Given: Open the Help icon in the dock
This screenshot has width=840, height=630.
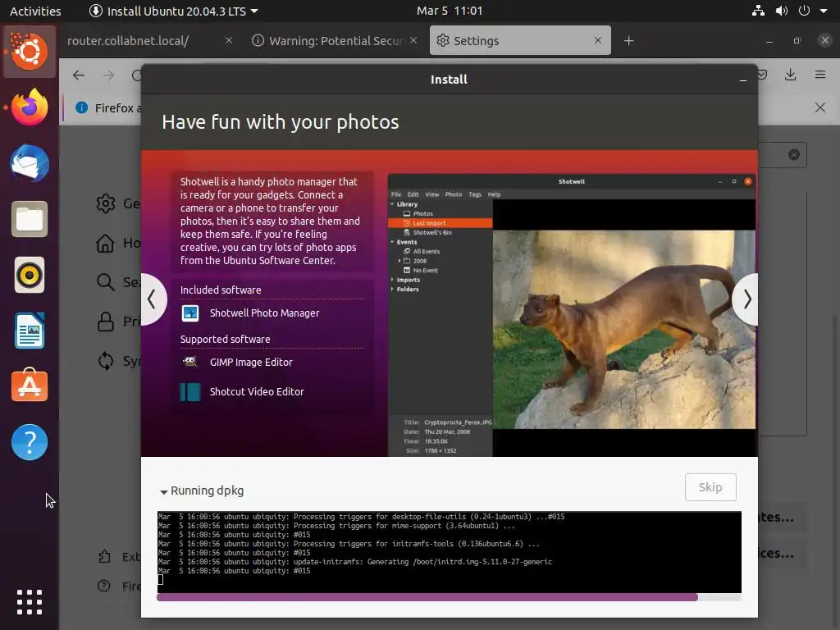Looking at the screenshot, I should [x=30, y=442].
